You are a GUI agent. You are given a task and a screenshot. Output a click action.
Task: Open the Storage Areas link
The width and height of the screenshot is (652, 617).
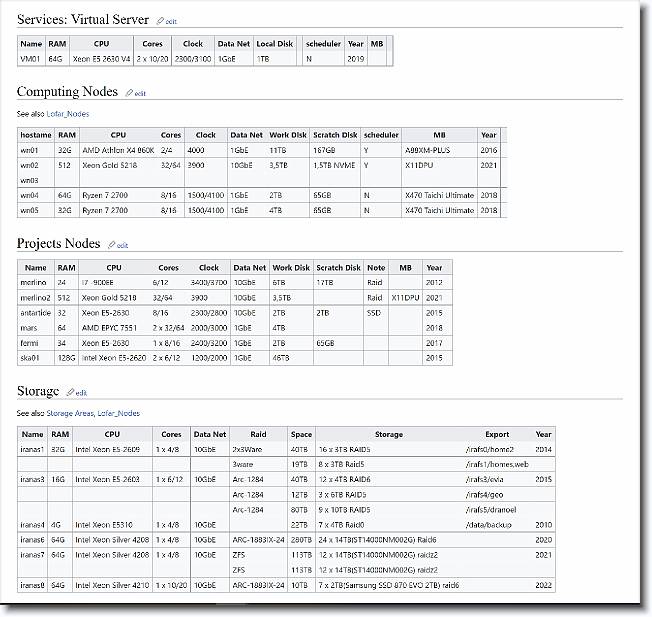(70, 413)
